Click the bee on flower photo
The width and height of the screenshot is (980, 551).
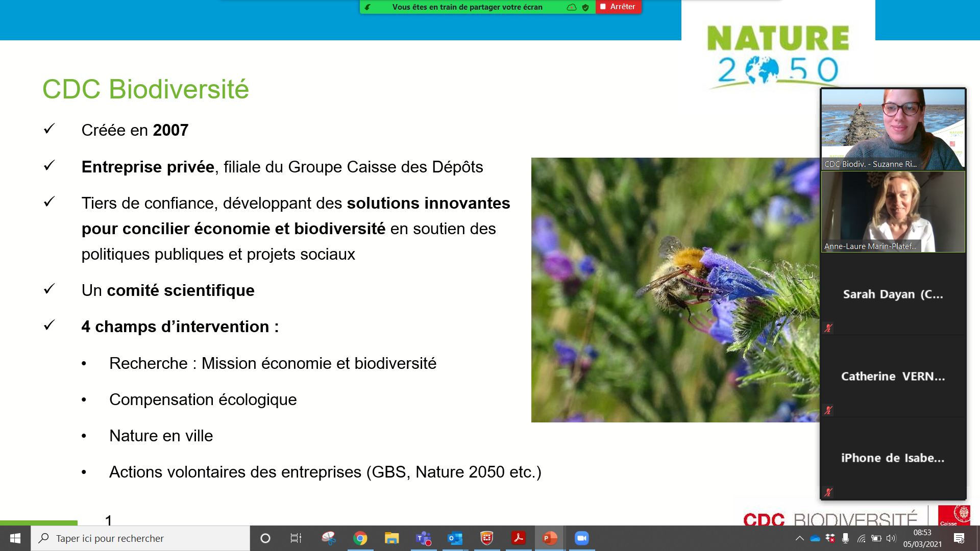click(675, 290)
